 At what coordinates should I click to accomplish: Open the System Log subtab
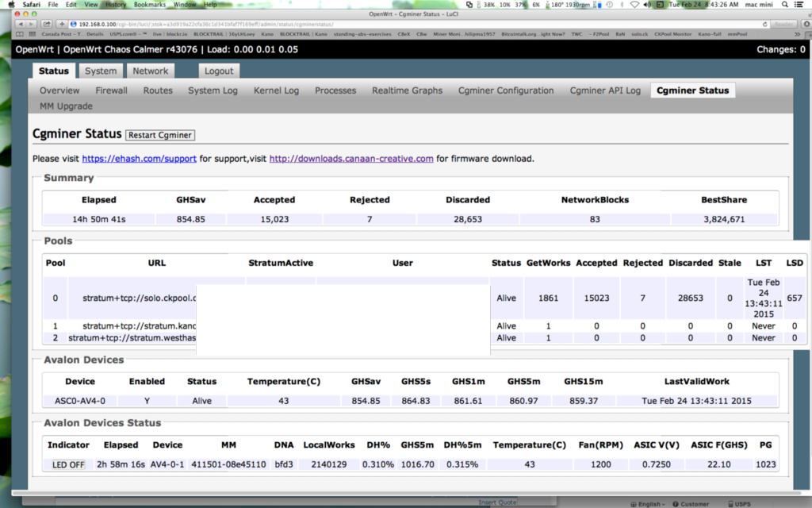pyautogui.click(x=213, y=90)
